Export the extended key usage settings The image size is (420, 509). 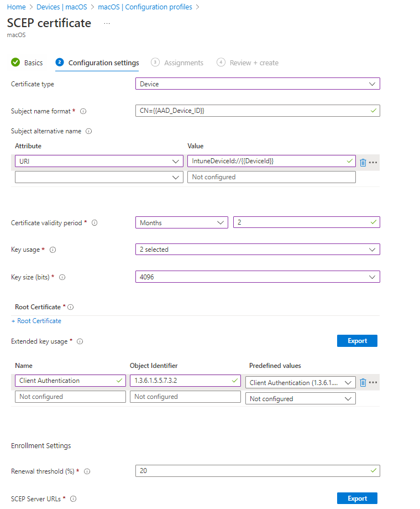(x=357, y=341)
